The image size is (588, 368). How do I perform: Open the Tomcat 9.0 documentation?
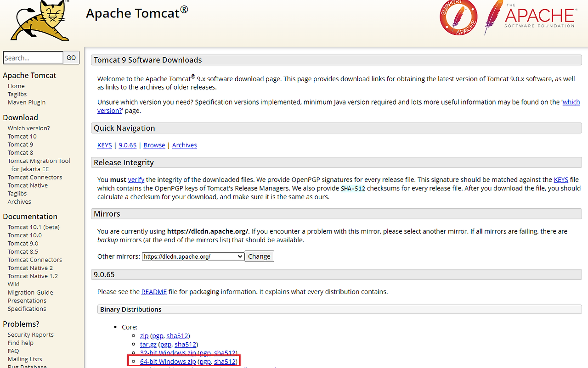[x=23, y=243]
